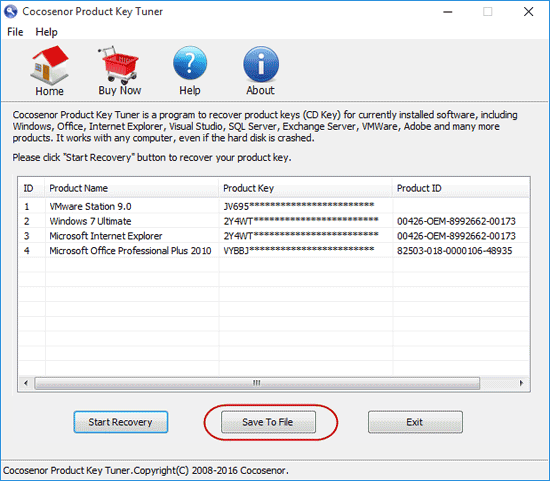550x481 pixels.
Task: Click the Product ID column header
Action: [x=461, y=188]
